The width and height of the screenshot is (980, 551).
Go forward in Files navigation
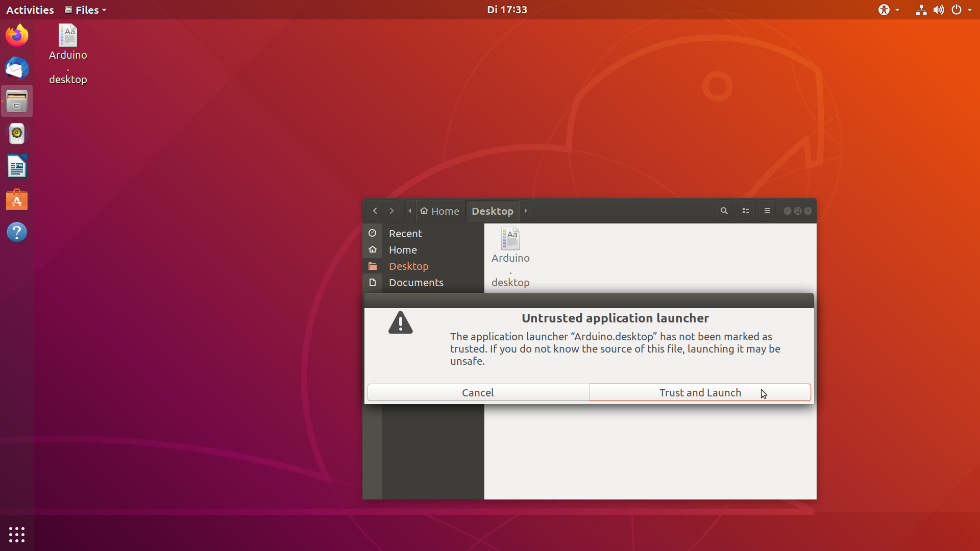tap(391, 211)
